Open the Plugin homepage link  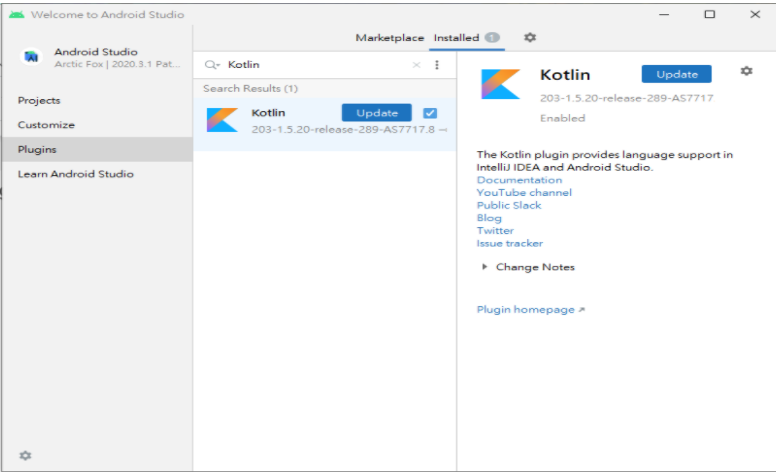[x=531, y=309]
